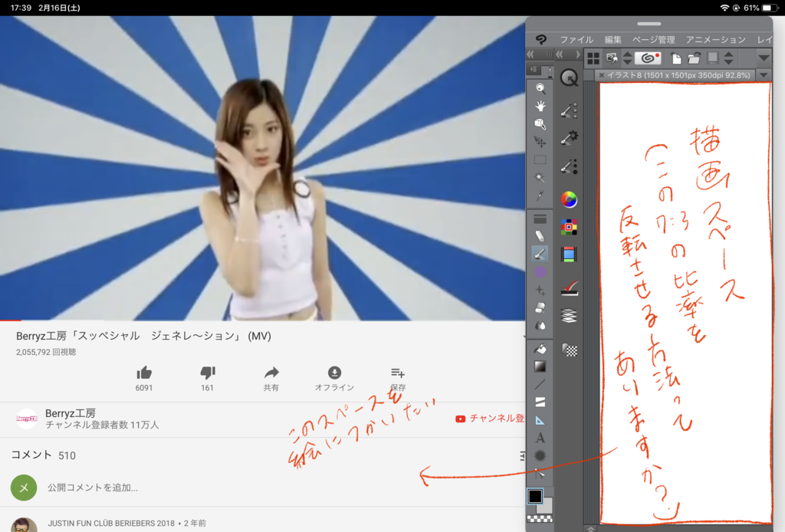Expand the palette dock right chevron

[x=577, y=54]
